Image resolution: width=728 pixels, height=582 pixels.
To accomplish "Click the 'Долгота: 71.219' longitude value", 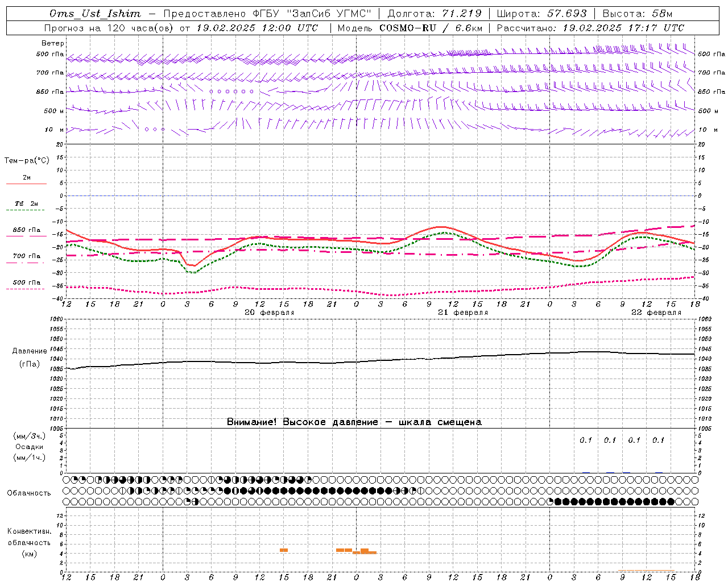I will pyautogui.click(x=435, y=14).
